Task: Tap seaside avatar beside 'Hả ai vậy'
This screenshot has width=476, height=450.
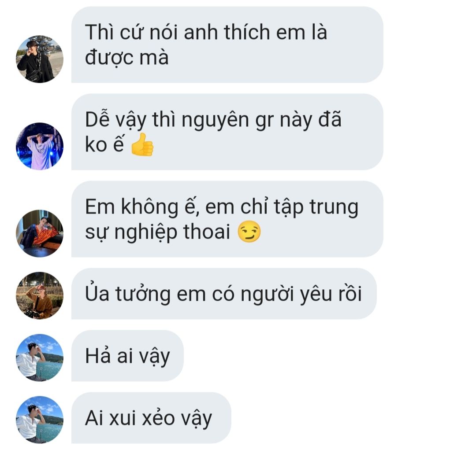Action: (x=40, y=358)
